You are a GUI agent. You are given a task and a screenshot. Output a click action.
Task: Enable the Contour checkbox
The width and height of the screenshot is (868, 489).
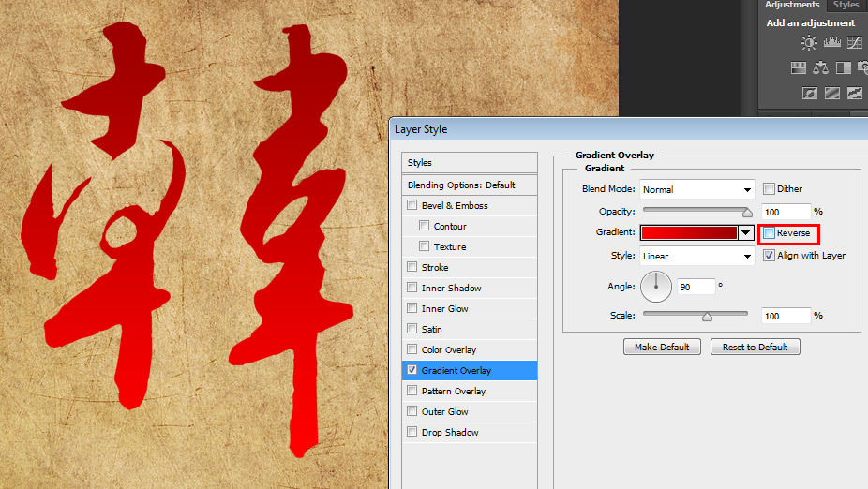tap(424, 225)
